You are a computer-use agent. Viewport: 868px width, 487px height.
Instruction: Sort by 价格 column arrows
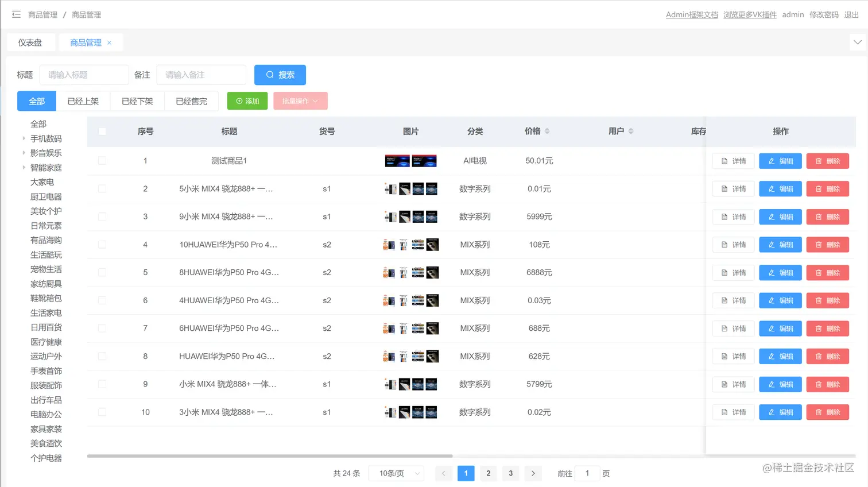pos(547,131)
